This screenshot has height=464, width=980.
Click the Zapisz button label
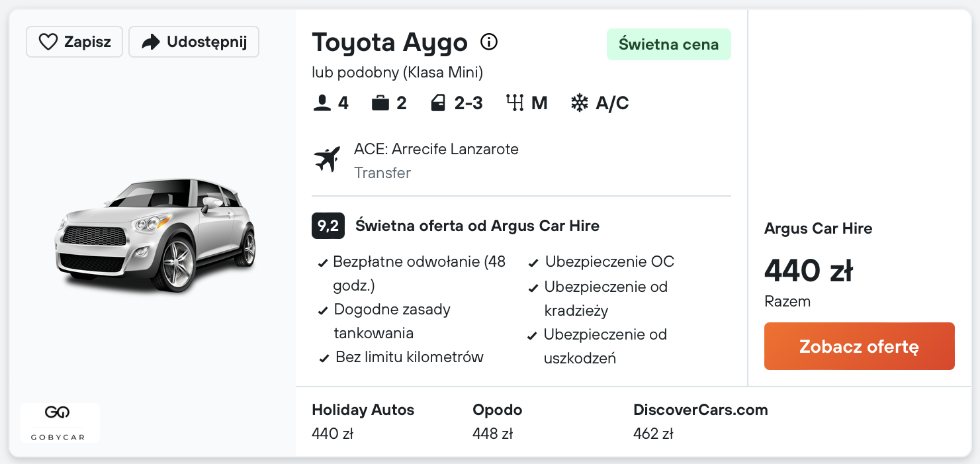pyautogui.click(x=87, y=42)
